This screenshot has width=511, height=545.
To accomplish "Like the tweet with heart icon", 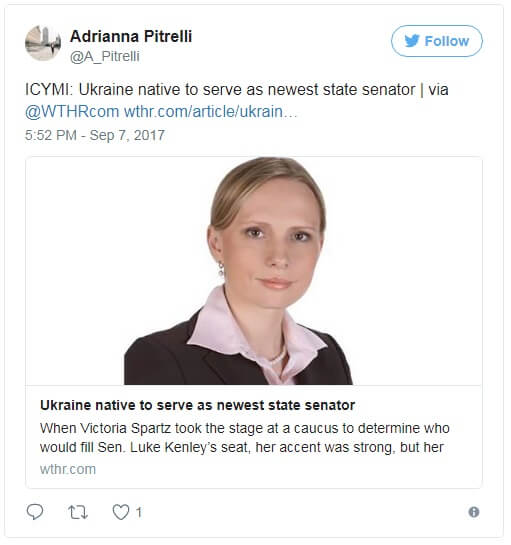I will 121,512.
